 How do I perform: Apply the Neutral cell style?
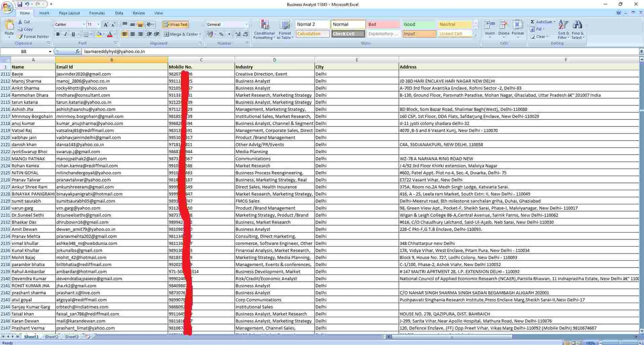[455, 25]
